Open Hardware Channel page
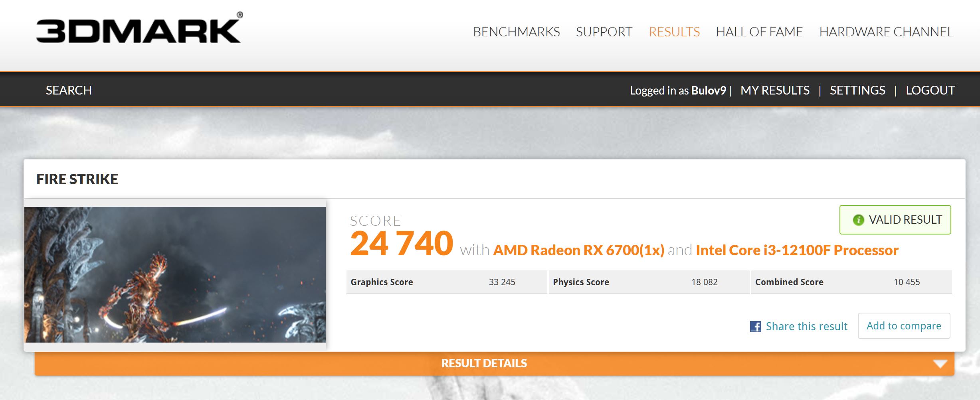980x400 pixels. point(886,32)
